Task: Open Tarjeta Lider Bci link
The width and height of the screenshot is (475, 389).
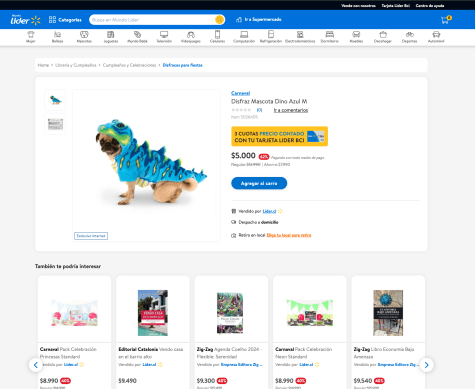Action: pyautogui.click(x=396, y=6)
